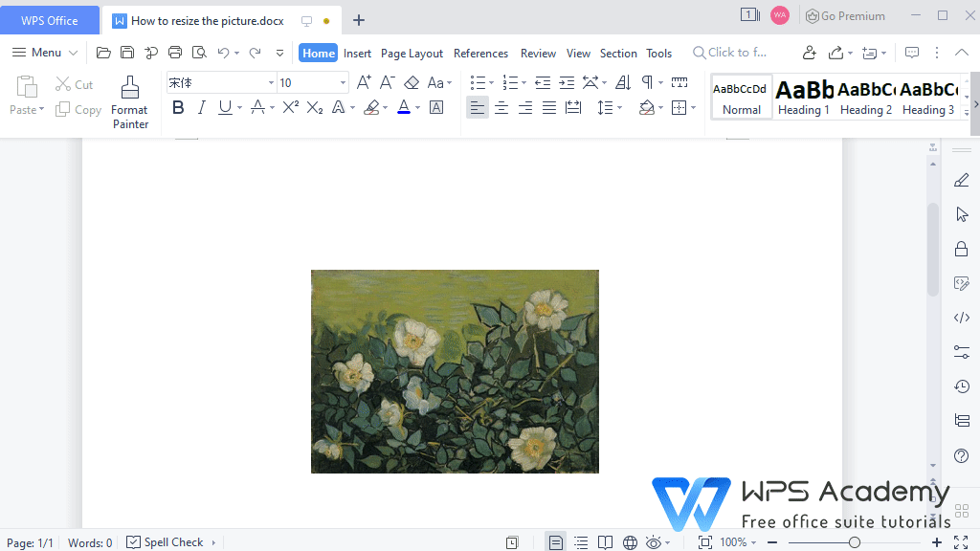Toggle Print Layout view in status bar
The height and width of the screenshot is (551, 980).
pos(555,542)
